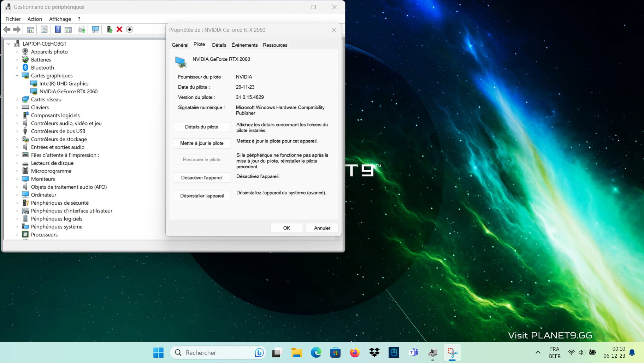Open the Fichier menu
Viewport: 644px width, 363px height.
[x=13, y=19]
